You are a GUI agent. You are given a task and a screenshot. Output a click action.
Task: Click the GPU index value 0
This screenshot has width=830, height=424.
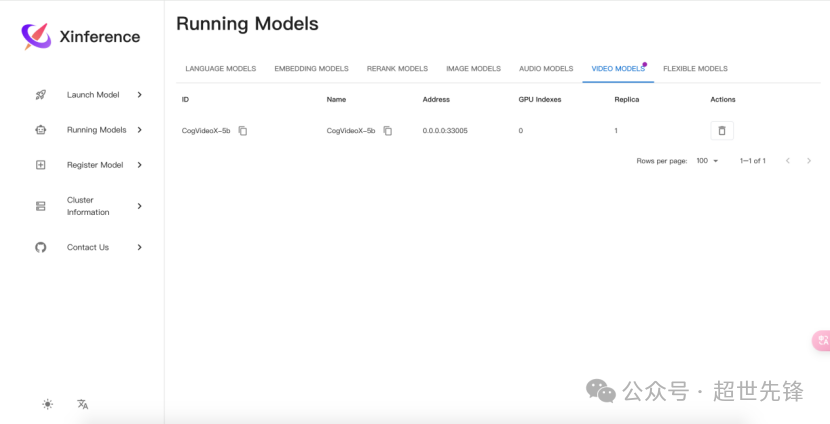[520, 131]
